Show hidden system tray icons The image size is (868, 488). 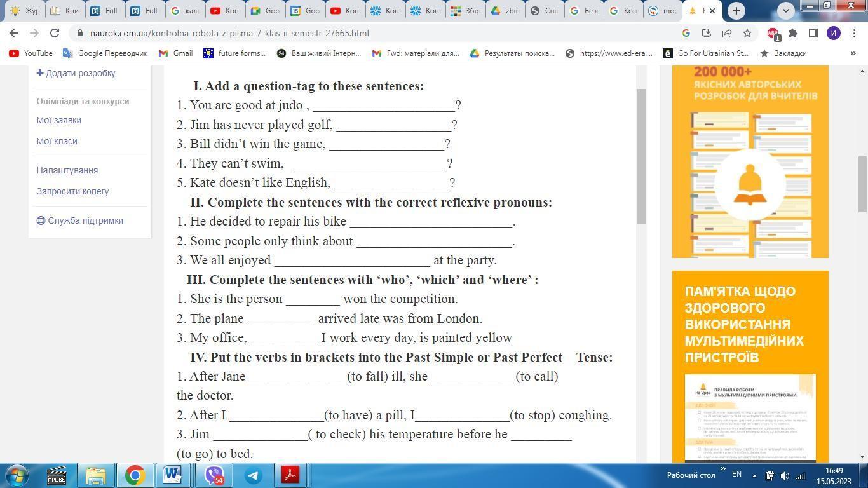[x=754, y=475]
